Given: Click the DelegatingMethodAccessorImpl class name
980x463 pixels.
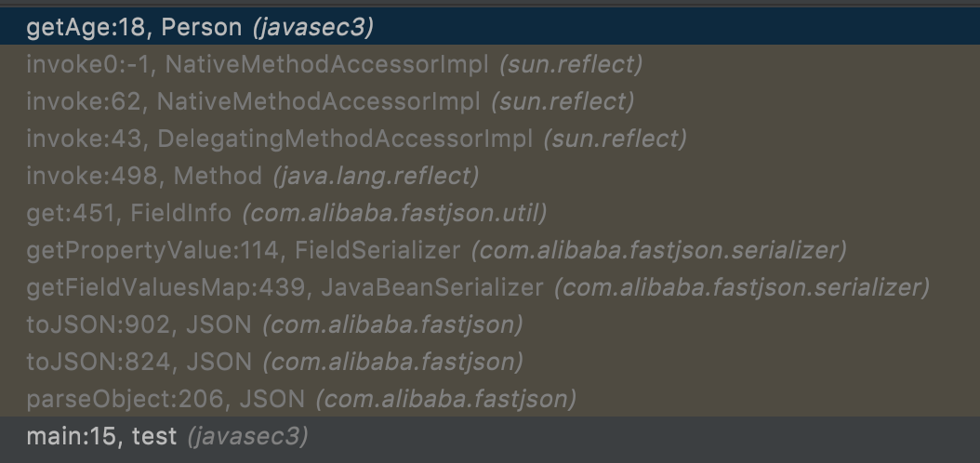Looking at the screenshot, I should click(x=345, y=139).
